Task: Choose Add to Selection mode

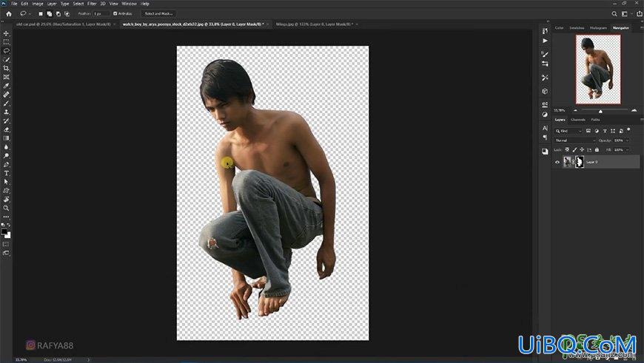Action: pyautogui.click(x=50, y=13)
